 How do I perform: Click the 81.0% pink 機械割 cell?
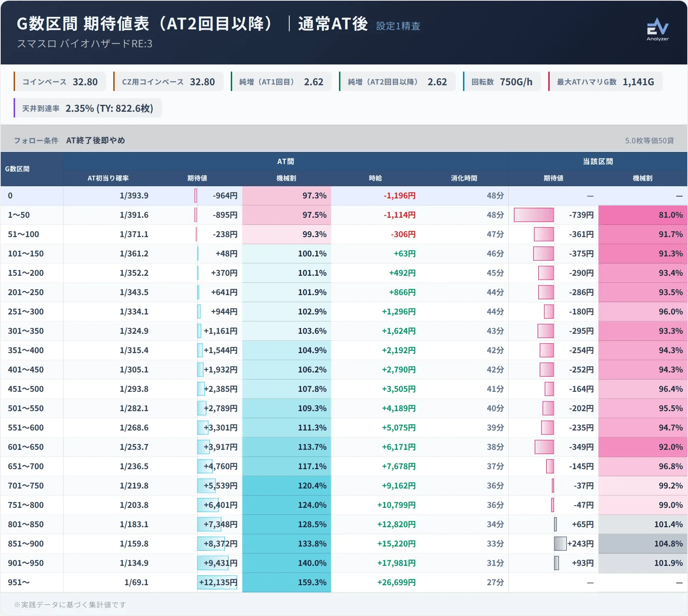643,215
